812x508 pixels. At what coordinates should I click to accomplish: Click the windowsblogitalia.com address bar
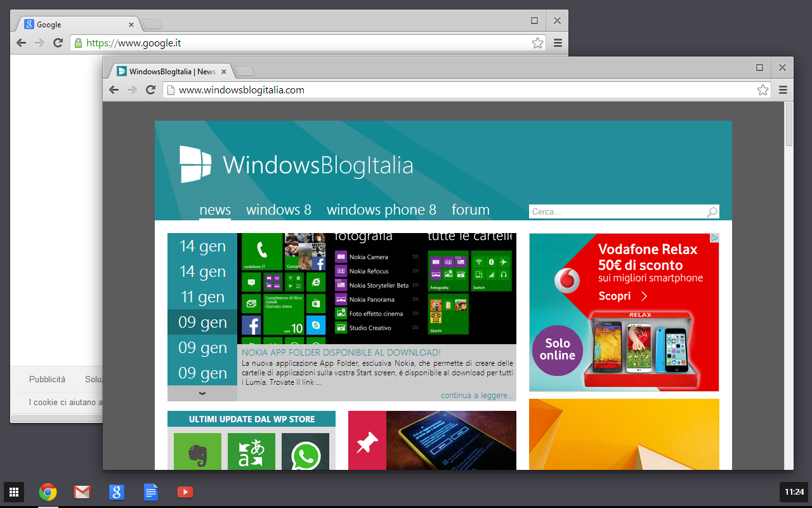tap(467, 90)
